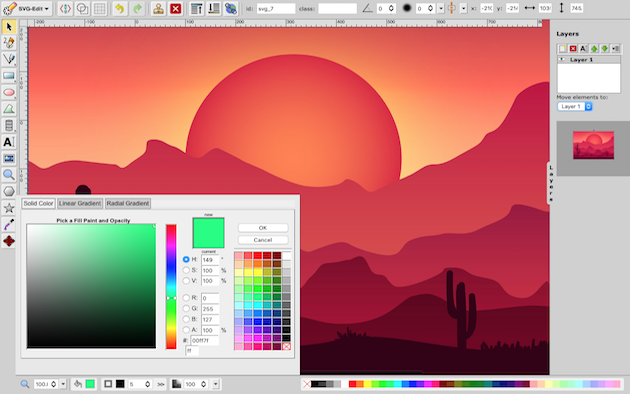Switch to the Linear Gradient tab

click(80, 203)
